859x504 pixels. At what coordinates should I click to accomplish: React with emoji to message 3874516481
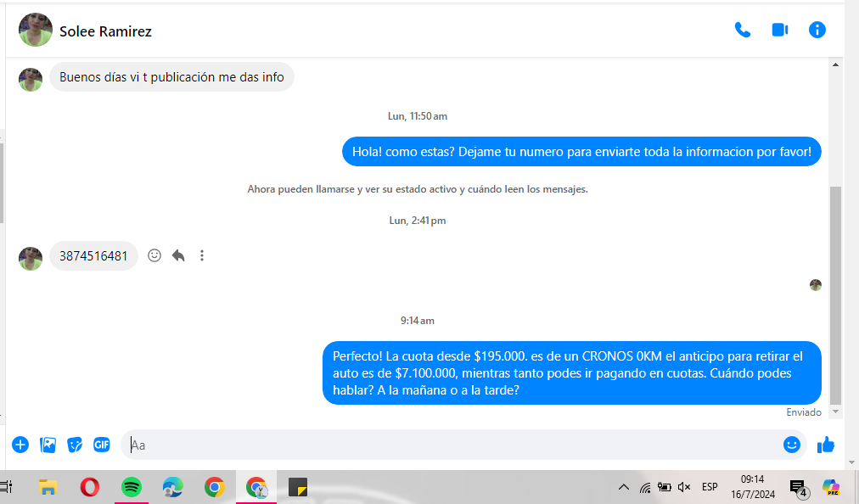coord(154,255)
